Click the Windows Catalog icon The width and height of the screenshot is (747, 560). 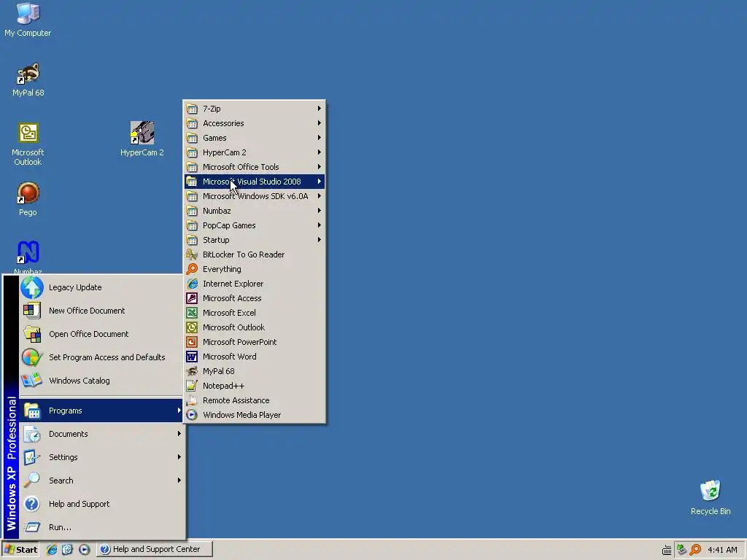point(32,381)
